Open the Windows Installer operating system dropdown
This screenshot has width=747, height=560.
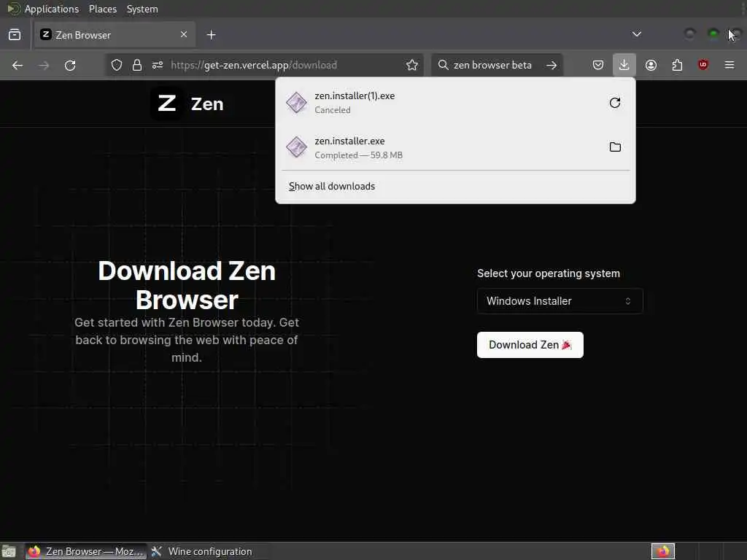pos(560,301)
